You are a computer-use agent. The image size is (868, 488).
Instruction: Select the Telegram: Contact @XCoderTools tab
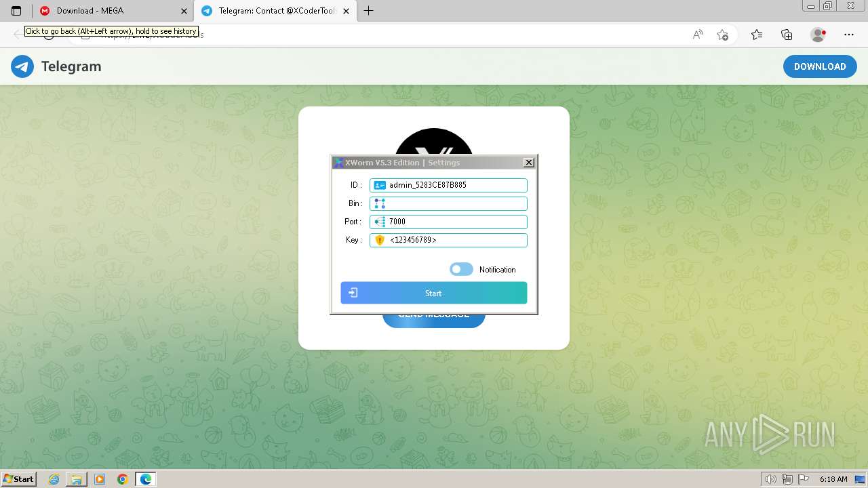pyautogui.click(x=275, y=11)
